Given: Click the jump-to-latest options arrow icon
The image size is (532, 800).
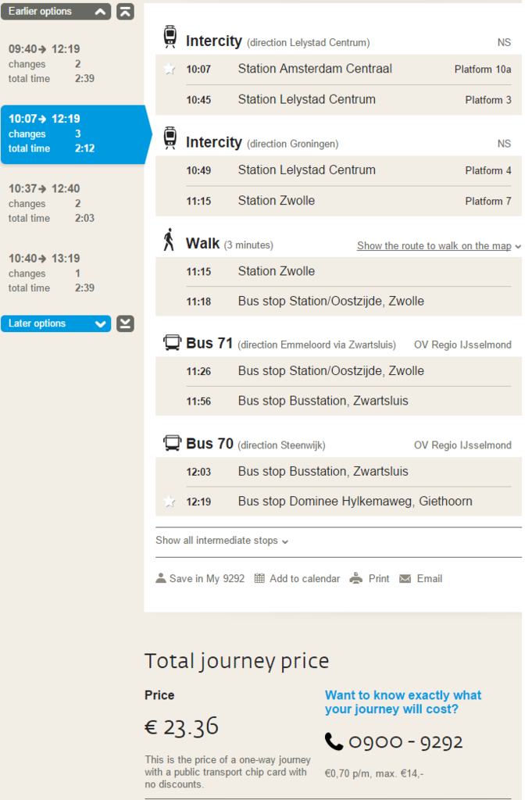Looking at the screenshot, I should 125,323.
